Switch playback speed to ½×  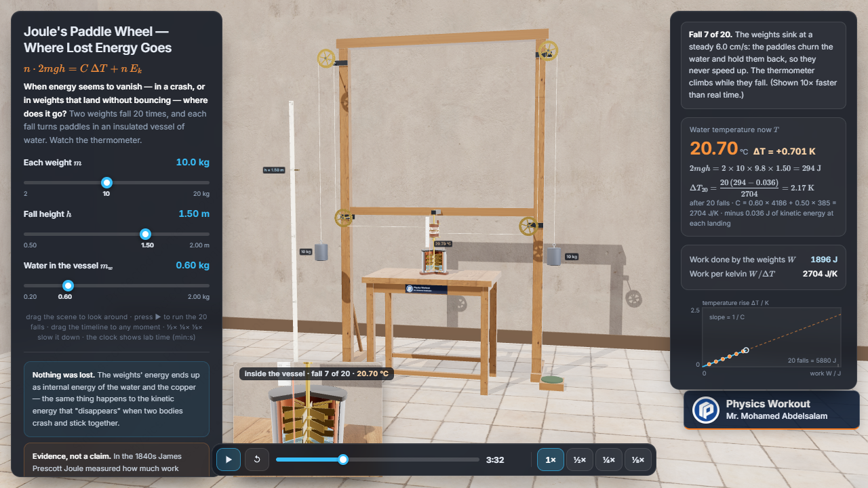click(x=580, y=460)
